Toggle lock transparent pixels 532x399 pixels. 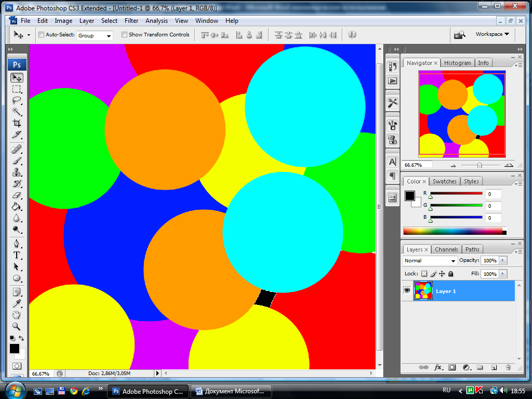pyautogui.click(x=424, y=274)
